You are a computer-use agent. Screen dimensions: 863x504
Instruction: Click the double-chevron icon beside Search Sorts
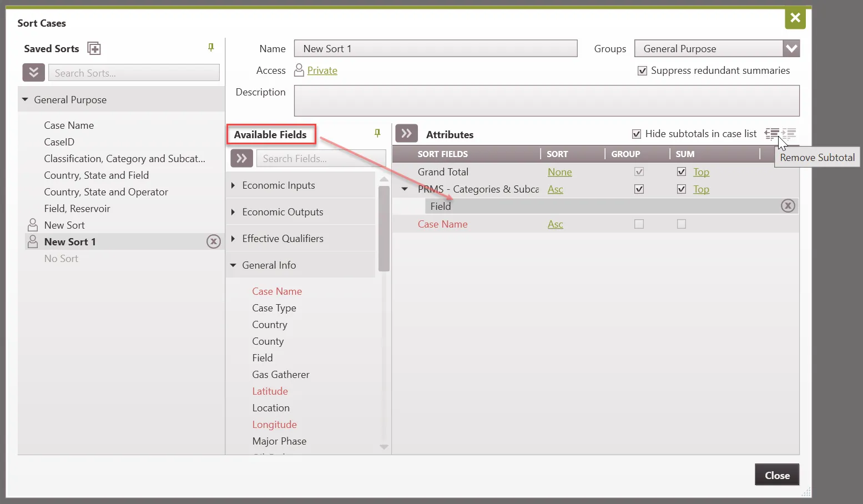coord(34,73)
